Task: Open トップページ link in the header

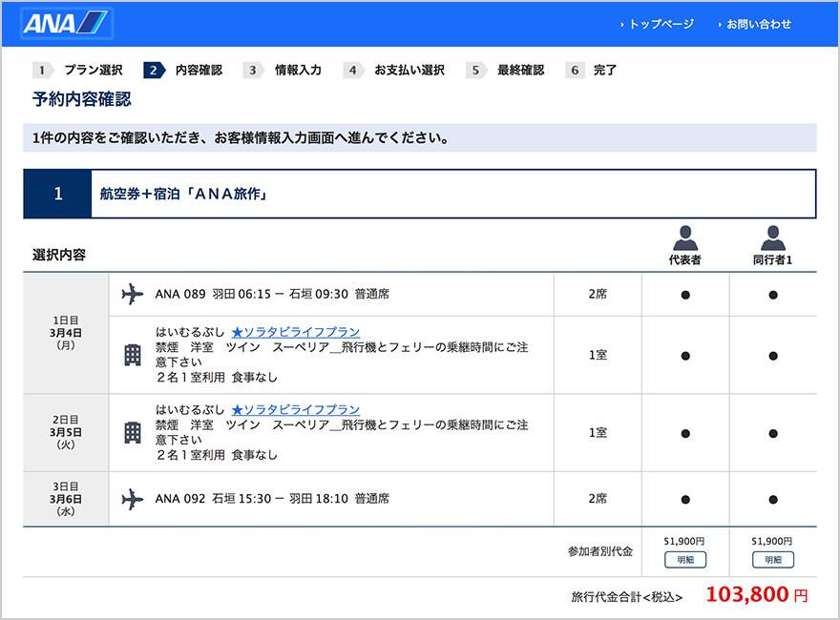Action: (661, 24)
